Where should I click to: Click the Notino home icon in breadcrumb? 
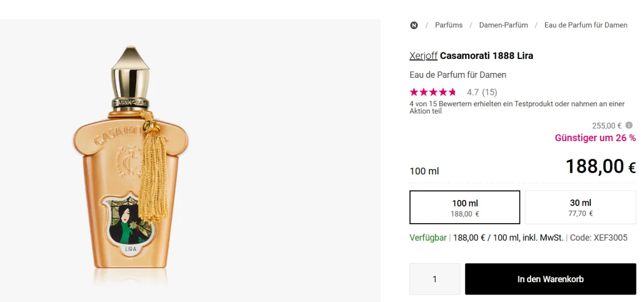click(x=414, y=25)
